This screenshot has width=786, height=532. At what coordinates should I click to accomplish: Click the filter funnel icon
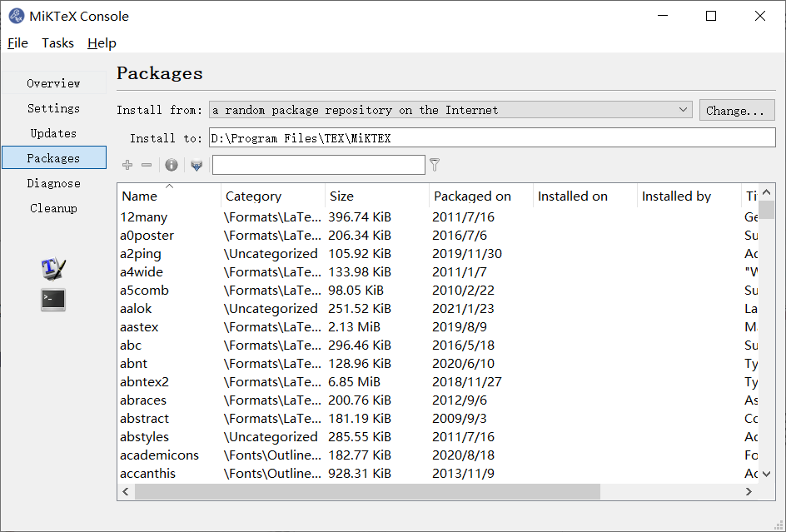pyautogui.click(x=435, y=165)
